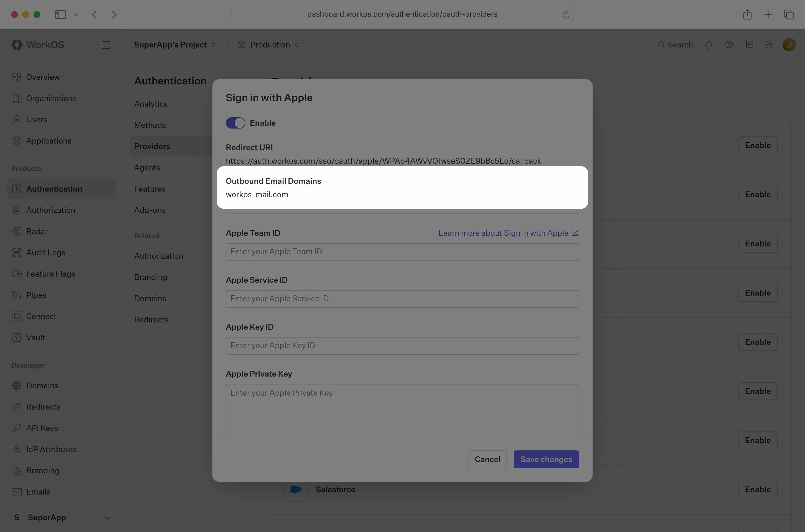Open Organizations in sidebar
Viewport: 805px width, 532px height.
pyautogui.click(x=61, y=98)
